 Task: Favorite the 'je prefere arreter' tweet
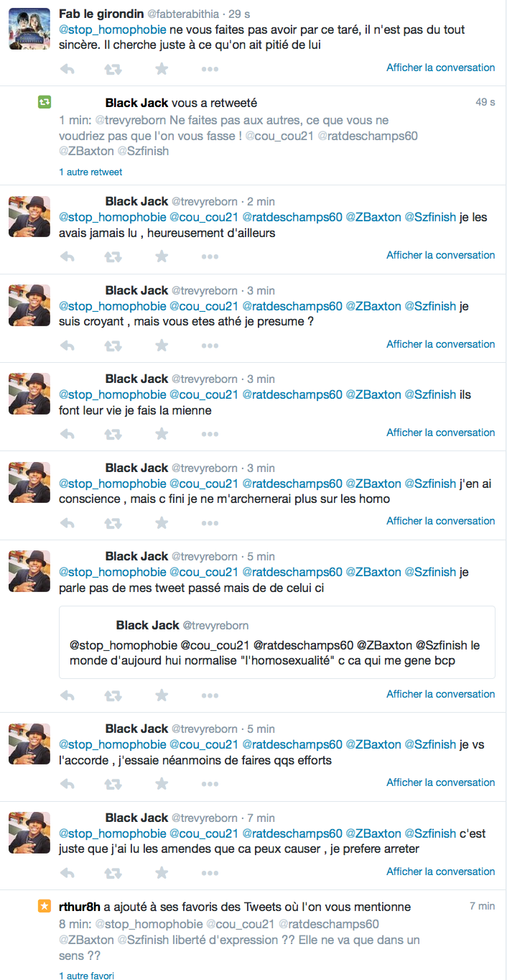point(162,873)
